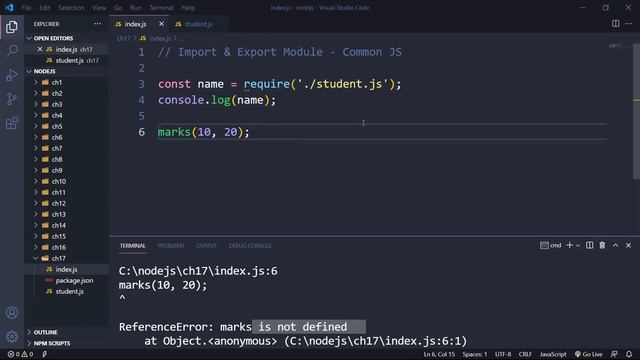Place cursor on line 6 marks call
This screenshot has height=360, width=640.
(203, 132)
